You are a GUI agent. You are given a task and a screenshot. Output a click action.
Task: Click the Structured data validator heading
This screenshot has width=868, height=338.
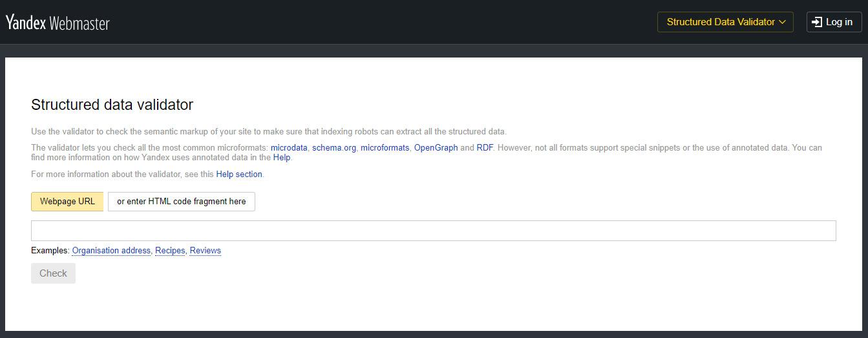(112, 105)
